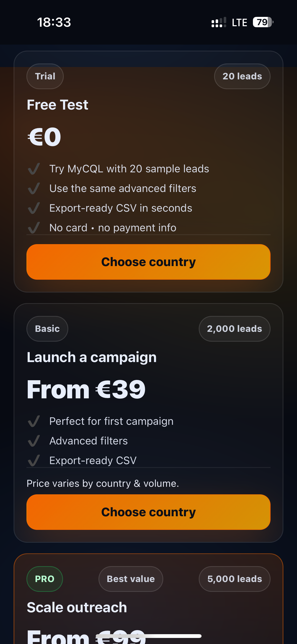Image resolution: width=297 pixels, height=644 pixels.
Task: Select the 'Trial' badge on the Free Test plan
Action: click(45, 76)
